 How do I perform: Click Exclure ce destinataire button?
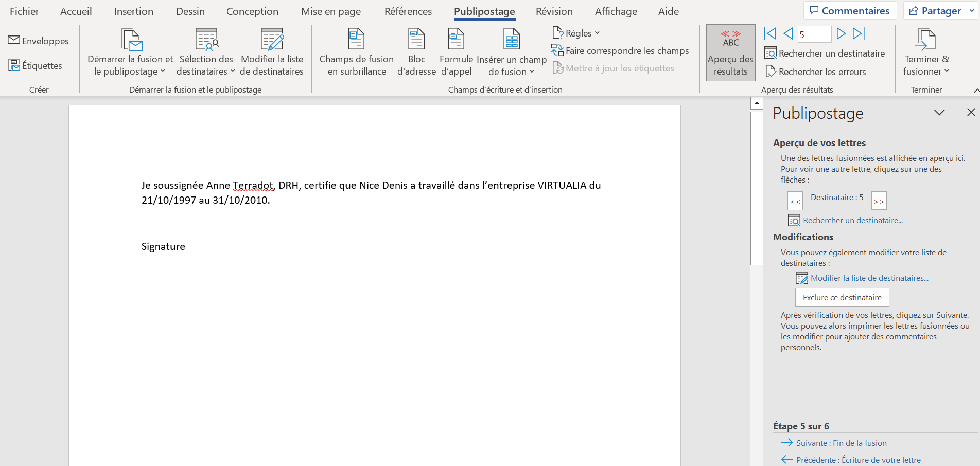click(x=842, y=297)
